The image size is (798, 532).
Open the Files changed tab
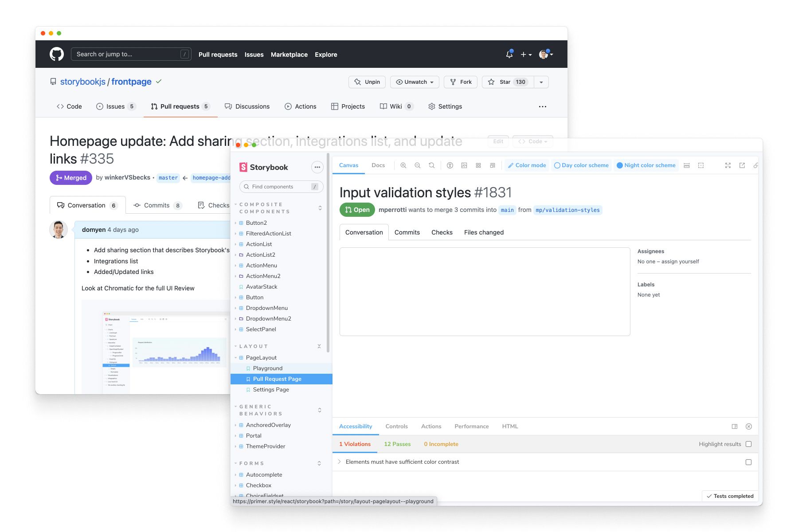pyautogui.click(x=484, y=232)
